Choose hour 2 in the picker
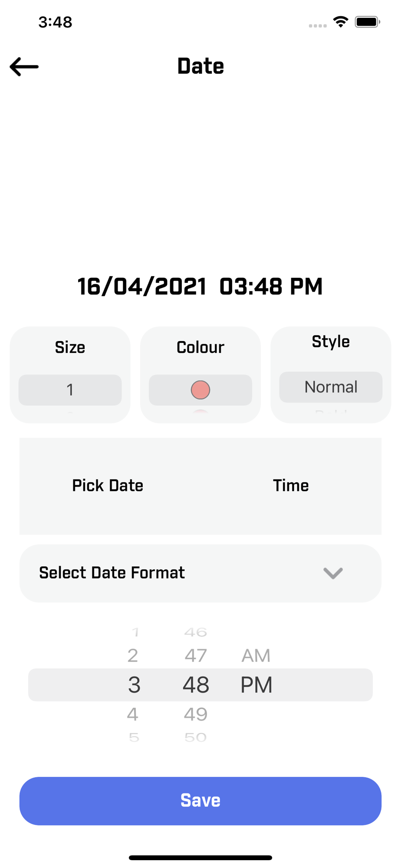 point(133,655)
